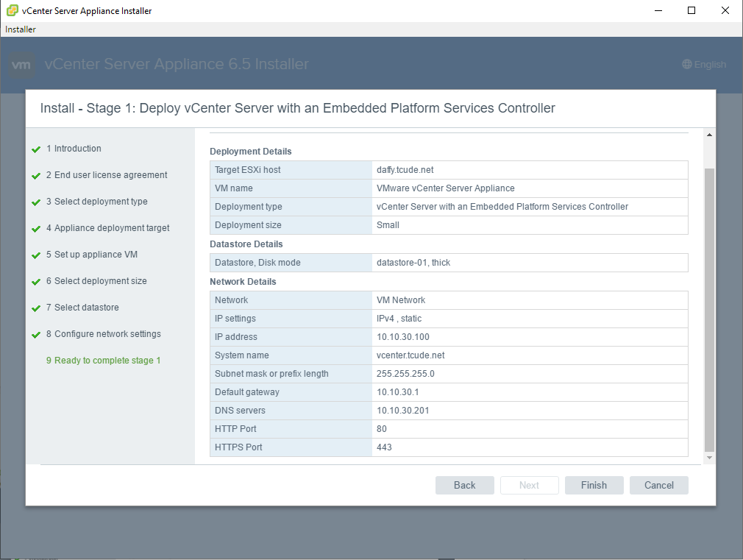Go to step 8 Configure network settings
743x560 pixels.
coord(103,334)
